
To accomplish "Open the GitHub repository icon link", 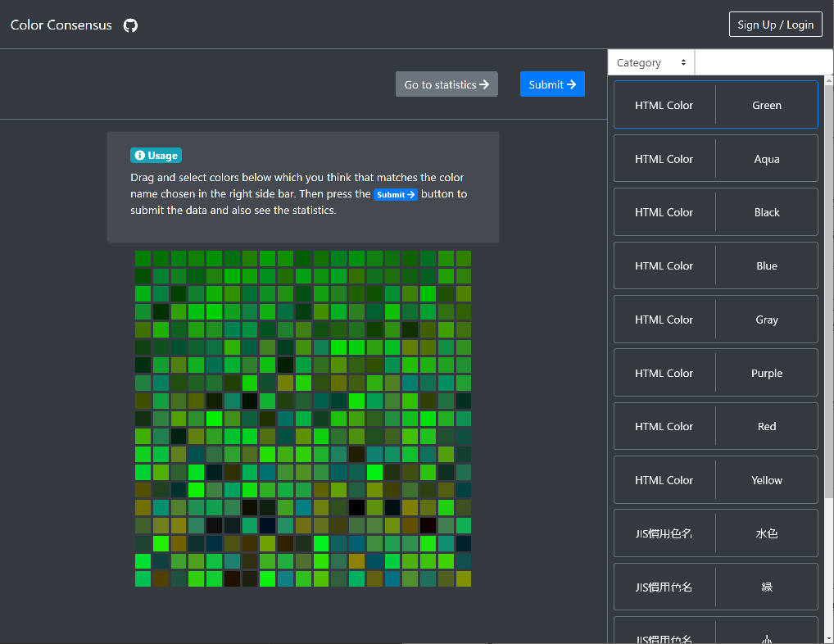I will coord(130,25).
